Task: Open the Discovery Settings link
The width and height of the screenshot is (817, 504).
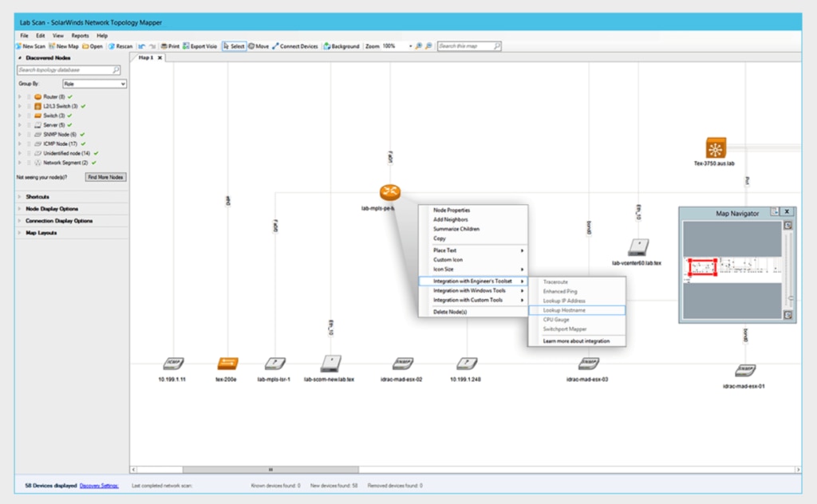Action: (x=99, y=486)
